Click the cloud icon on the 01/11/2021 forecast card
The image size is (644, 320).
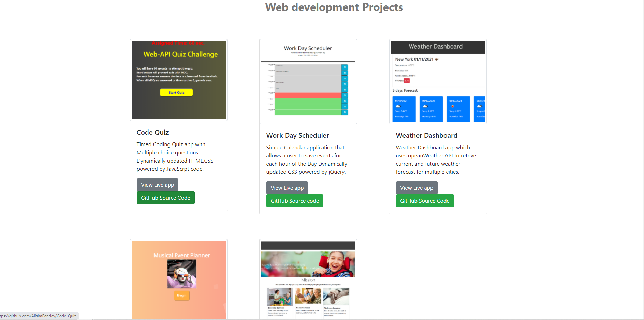(398, 106)
